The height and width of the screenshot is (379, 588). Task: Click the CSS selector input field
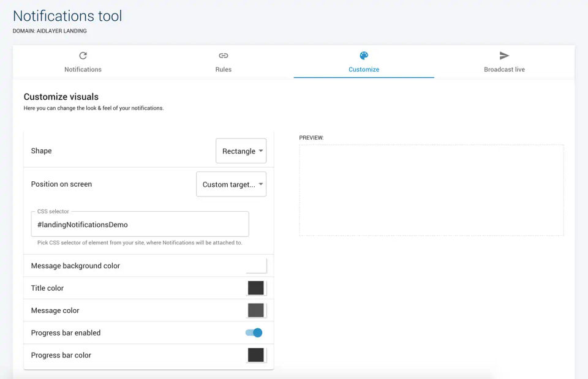coord(140,224)
